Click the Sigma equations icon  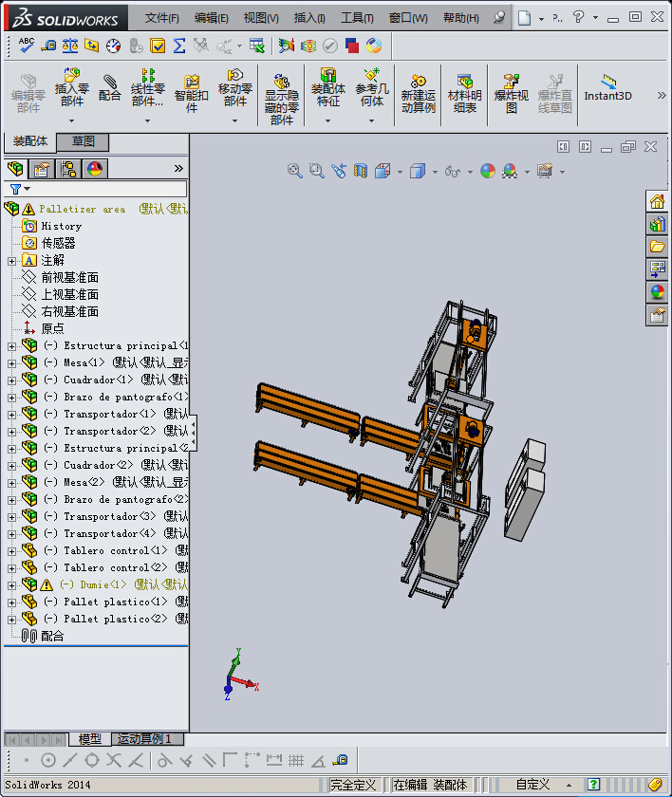[x=179, y=46]
